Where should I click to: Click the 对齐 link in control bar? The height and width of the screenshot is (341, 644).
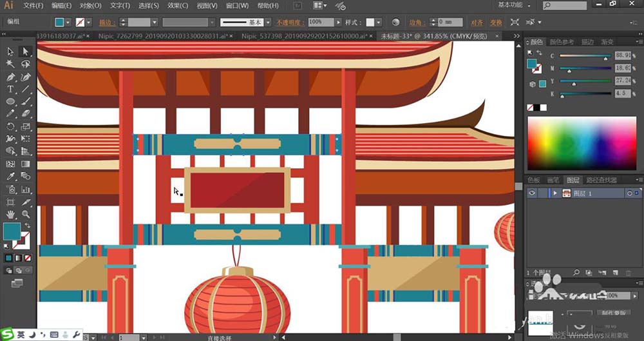click(477, 22)
